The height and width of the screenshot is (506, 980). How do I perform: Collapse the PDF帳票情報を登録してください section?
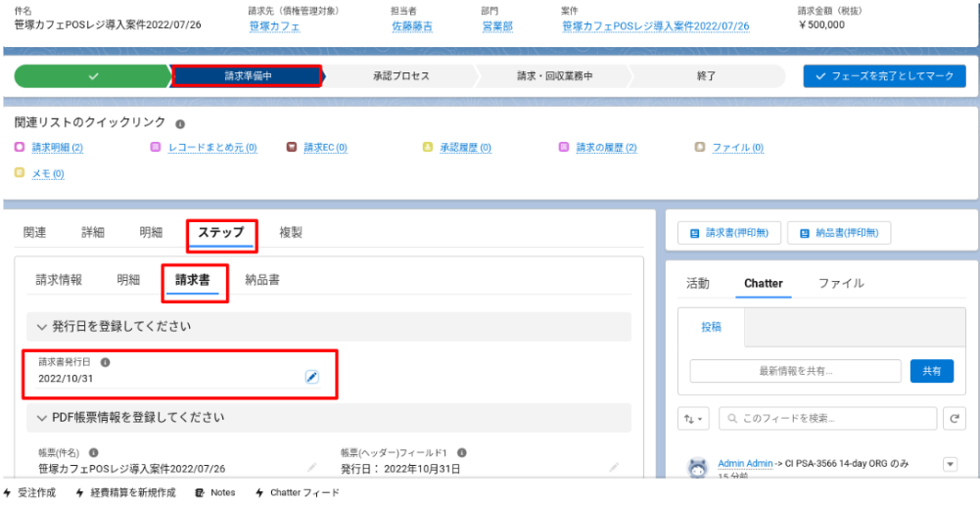tap(42, 418)
